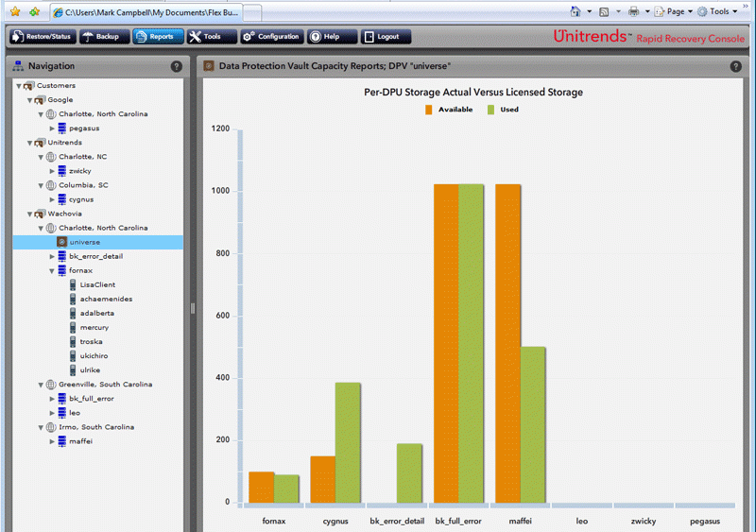This screenshot has height=532, width=756.
Task: Click the maffei Used green bar
Action: tap(533, 425)
